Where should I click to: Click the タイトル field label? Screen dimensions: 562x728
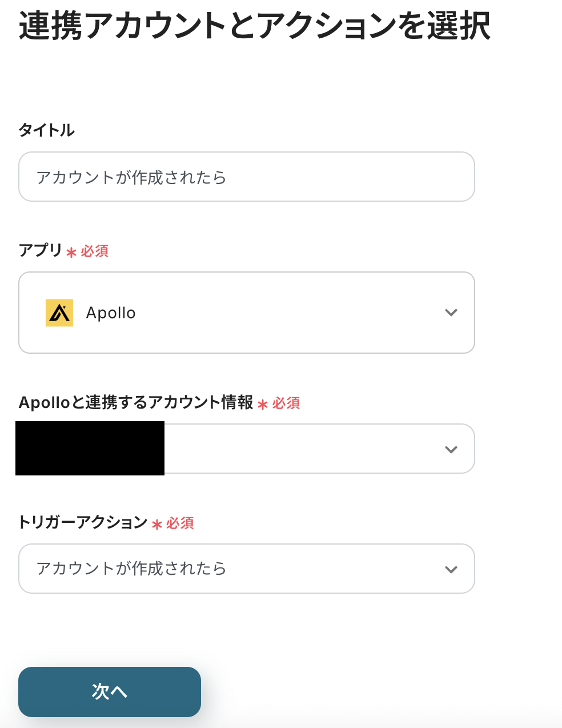click(47, 130)
